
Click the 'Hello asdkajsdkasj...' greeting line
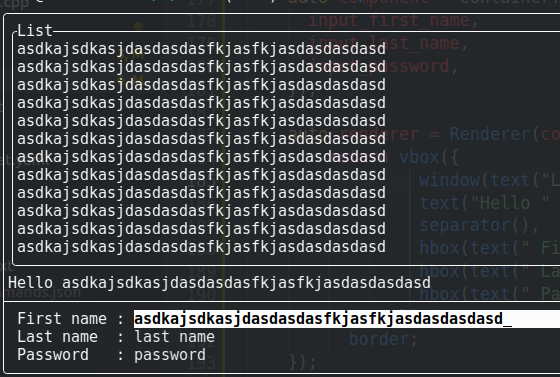[219, 283]
